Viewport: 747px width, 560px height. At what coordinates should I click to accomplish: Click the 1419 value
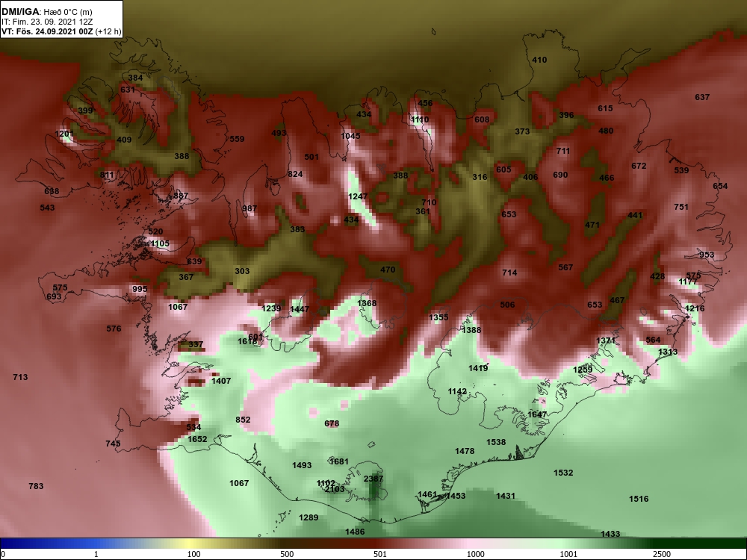point(478,368)
